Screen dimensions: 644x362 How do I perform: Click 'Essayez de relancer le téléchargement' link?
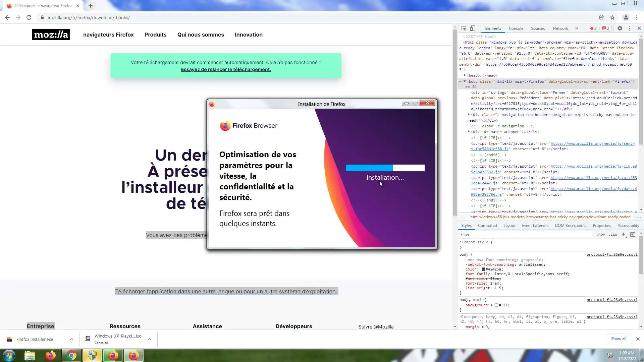click(226, 69)
